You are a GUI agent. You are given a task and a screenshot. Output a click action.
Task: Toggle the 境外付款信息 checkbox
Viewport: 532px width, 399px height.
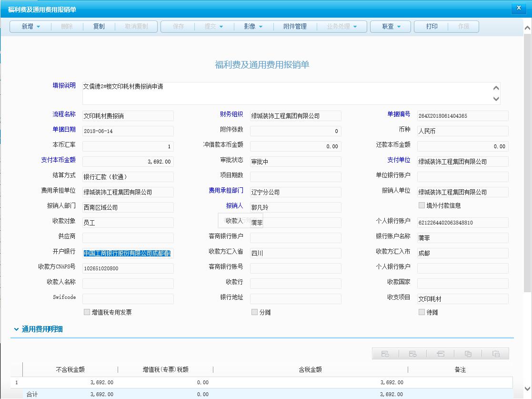(x=422, y=205)
